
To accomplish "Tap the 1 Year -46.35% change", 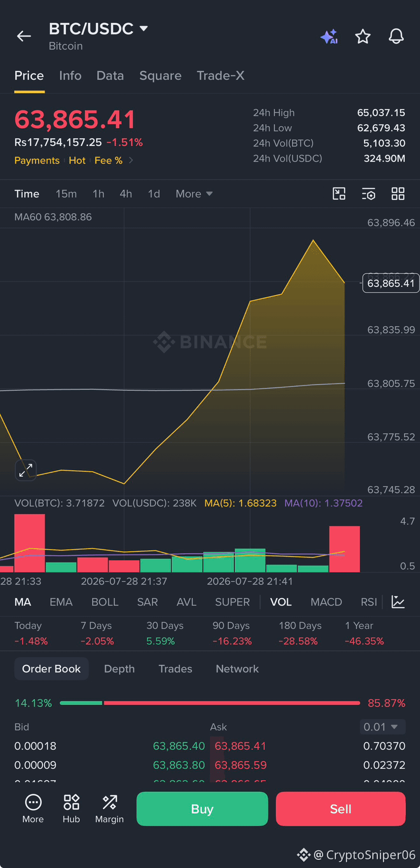I will (x=364, y=633).
